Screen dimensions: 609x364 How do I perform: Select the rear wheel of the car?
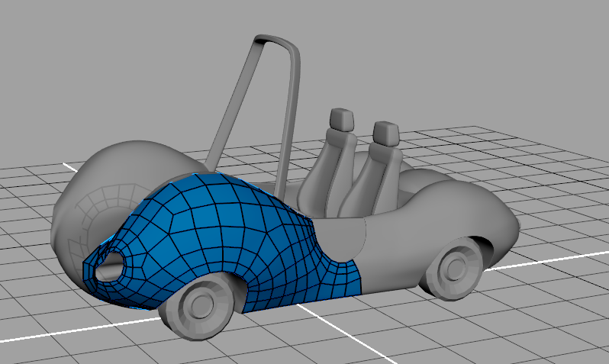pos(453,268)
